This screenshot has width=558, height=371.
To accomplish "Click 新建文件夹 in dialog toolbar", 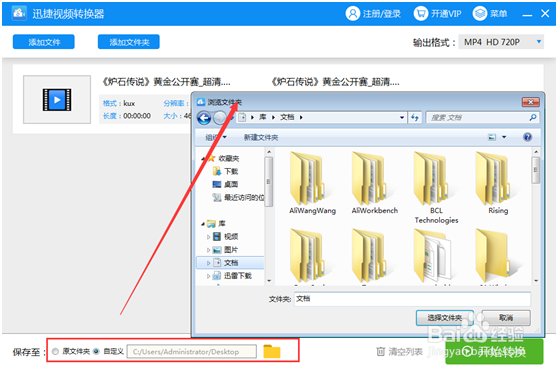I will click(x=261, y=137).
